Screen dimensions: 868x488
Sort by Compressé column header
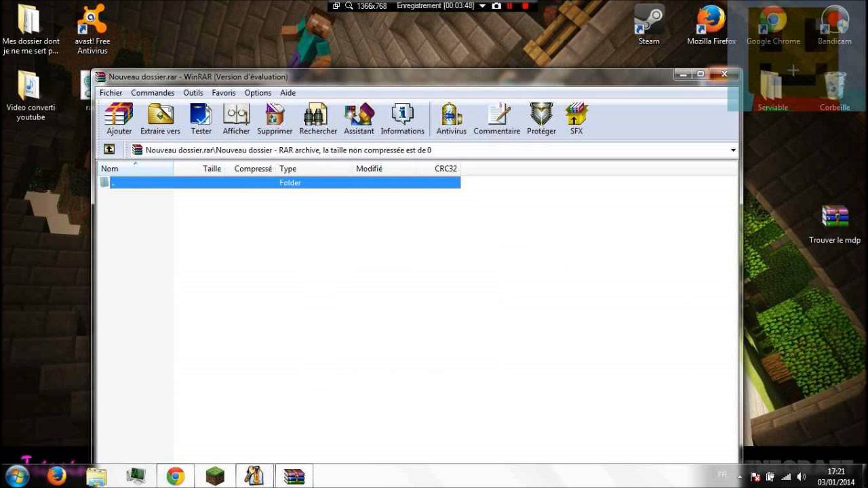tap(250, 169)
